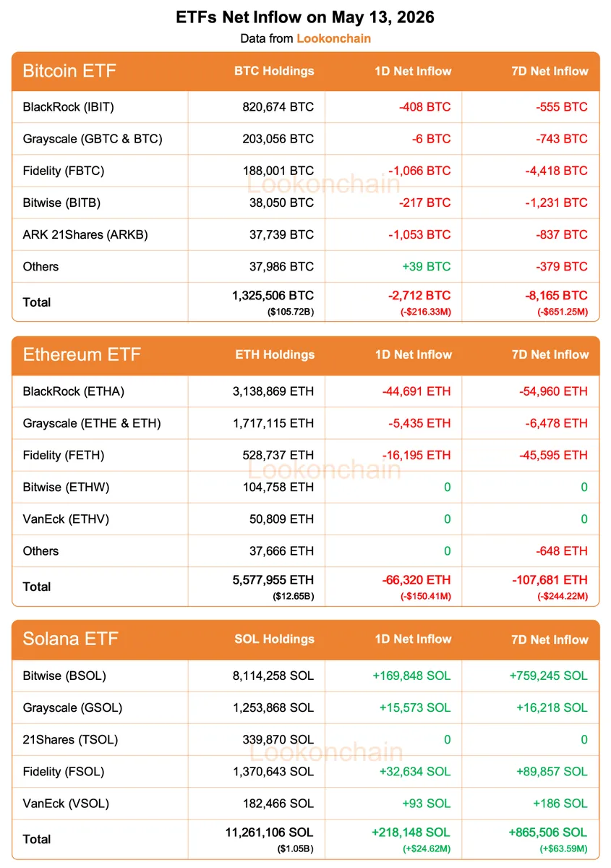
Task: Click the +39 BTC Others inflow value
Action: [x=426, y=266]
